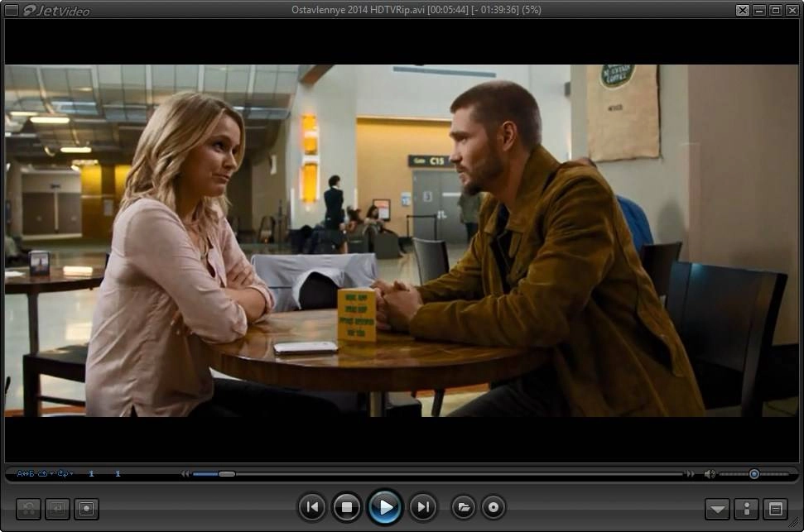Click the seek bar track past the handle
The height and width of the screenshot is (532, 804).
tap(459, 474)
